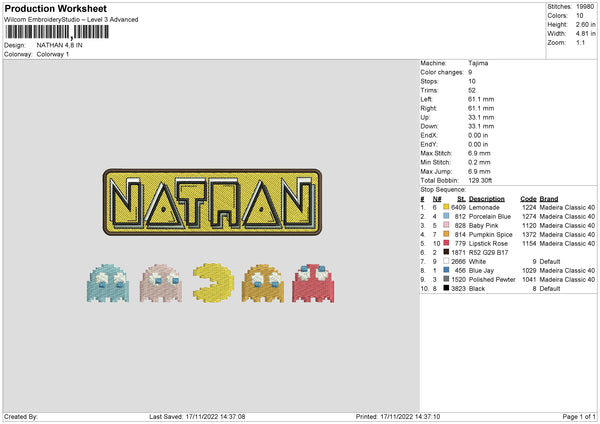
Task: Click the 'Colorway 1' value
Action: [x=53, y=54]
